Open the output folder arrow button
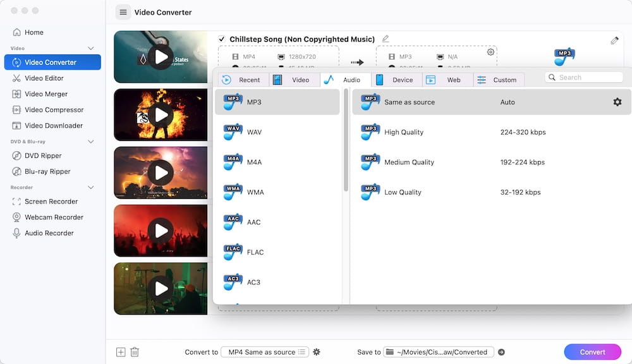Screen dimensions: 632x364 point(501,352)
